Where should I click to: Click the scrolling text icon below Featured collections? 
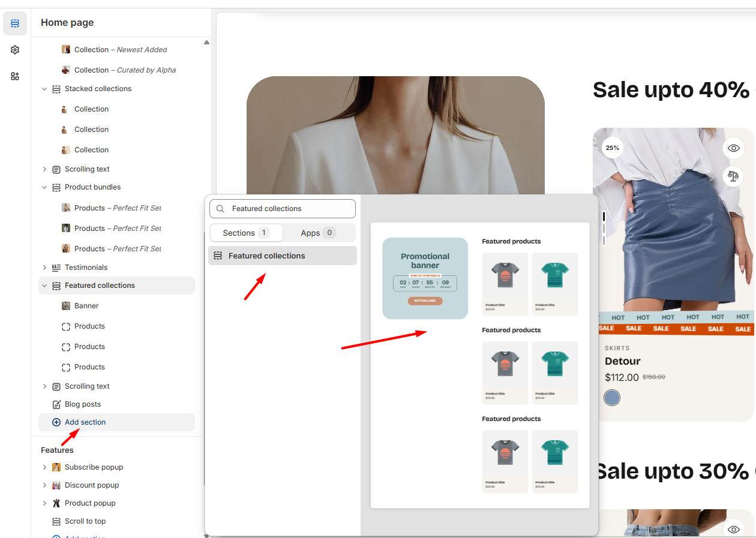56,386
